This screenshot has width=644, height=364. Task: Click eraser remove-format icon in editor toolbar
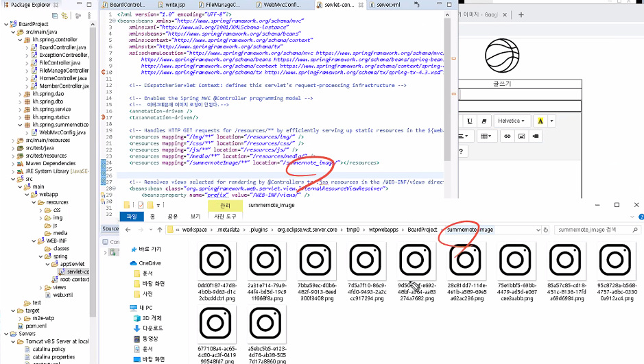point(484,121)
